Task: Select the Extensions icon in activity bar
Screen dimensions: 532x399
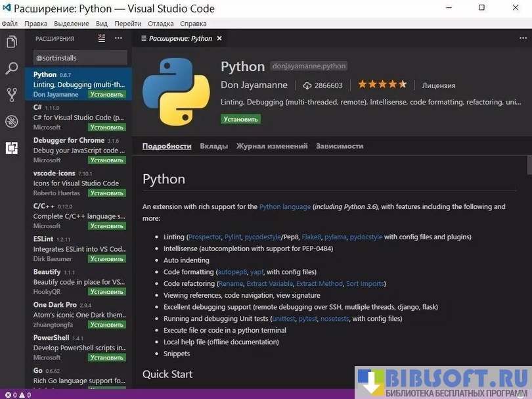Action: pos(11,148)
